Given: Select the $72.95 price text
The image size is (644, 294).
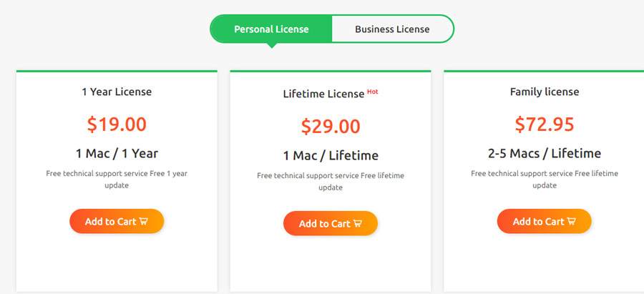Looking at the screenshot, I should pos(545,124).
